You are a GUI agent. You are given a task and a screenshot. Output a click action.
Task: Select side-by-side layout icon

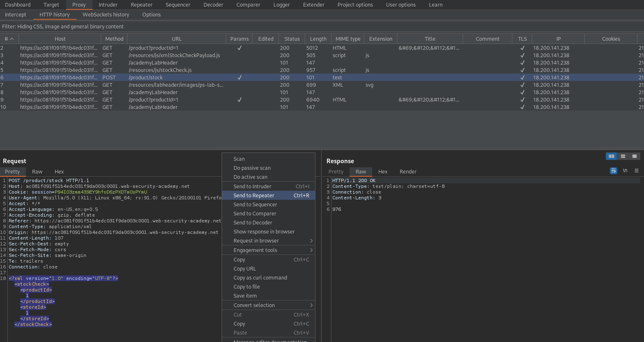[612, 156]
